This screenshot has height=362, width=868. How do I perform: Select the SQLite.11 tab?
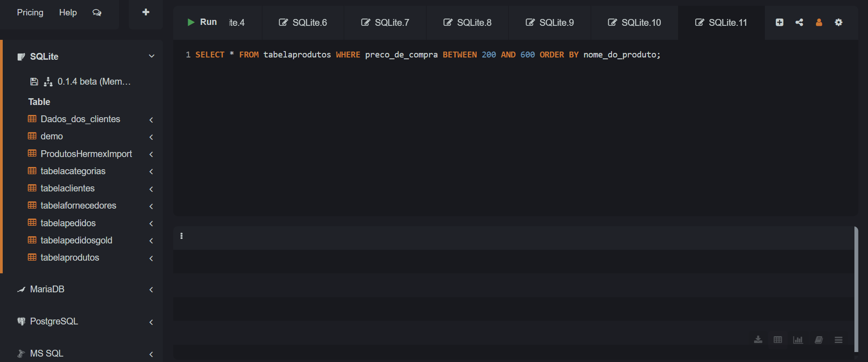click(x=721, y=23)
